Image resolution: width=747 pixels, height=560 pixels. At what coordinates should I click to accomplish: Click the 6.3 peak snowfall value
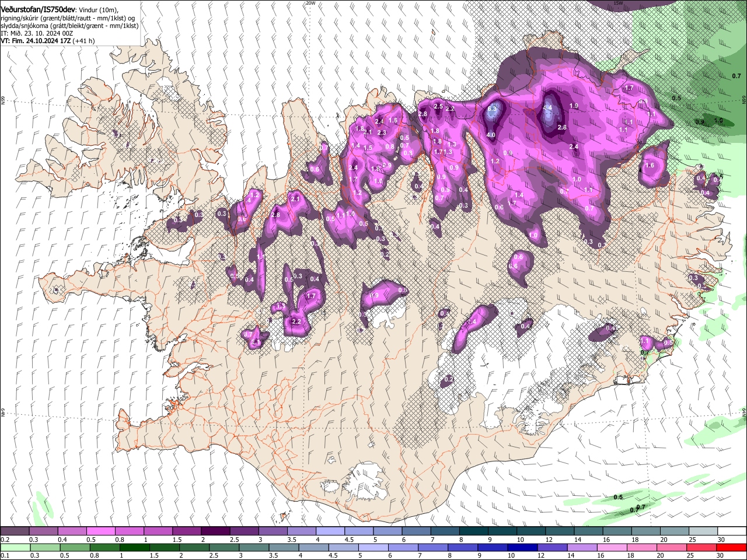pyautogui.click(x=492, y=108)
